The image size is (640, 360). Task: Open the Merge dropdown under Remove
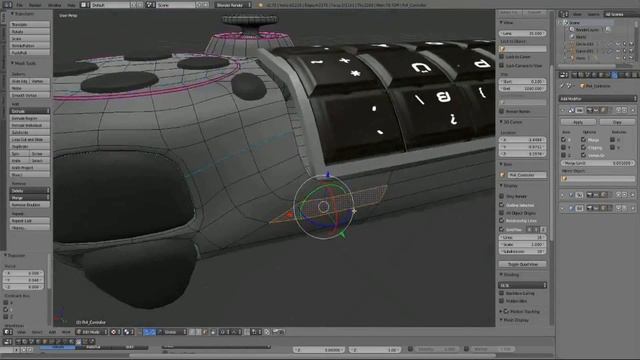30,198
